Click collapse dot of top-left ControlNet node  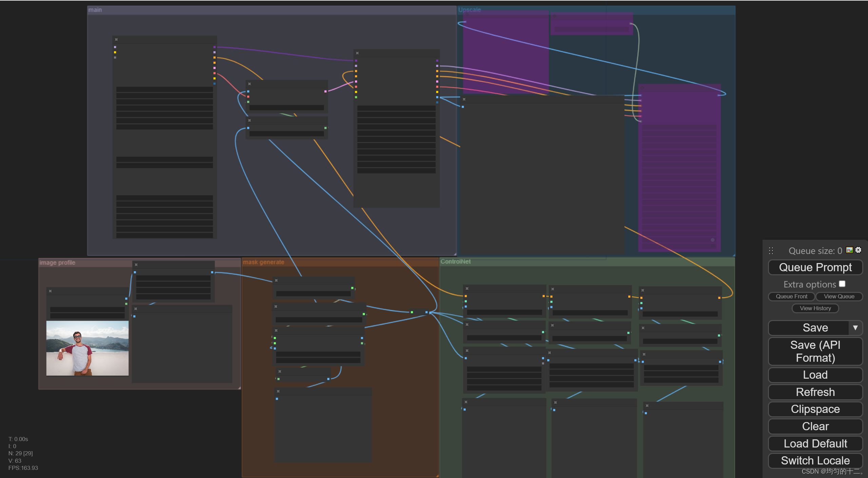[467, 288]
